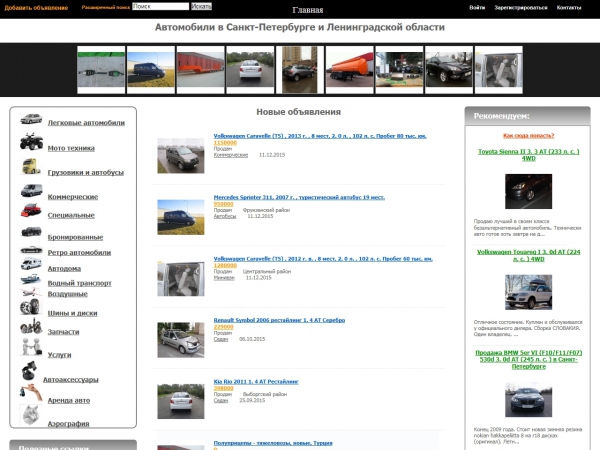The width and height of the screenshot is (600, 450).
Task: Click the Mercedes Sprinter listing photo
Action: [181, 217]
